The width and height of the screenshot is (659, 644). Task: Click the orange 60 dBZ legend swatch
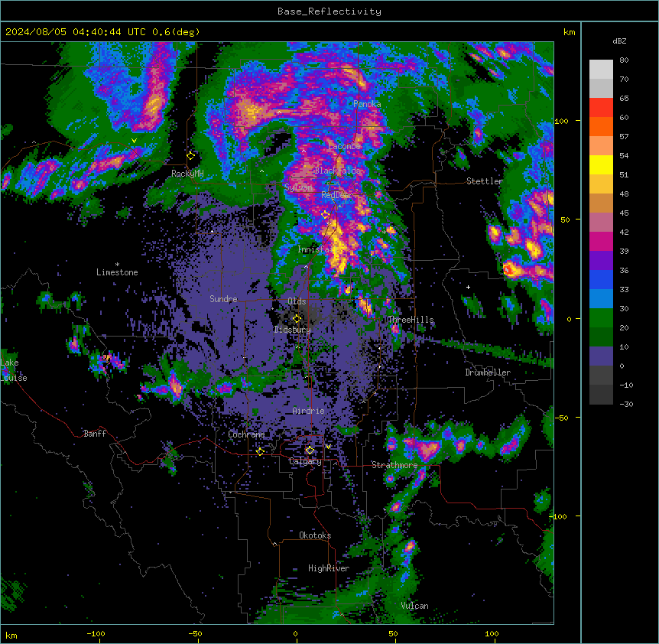point(601,126)
